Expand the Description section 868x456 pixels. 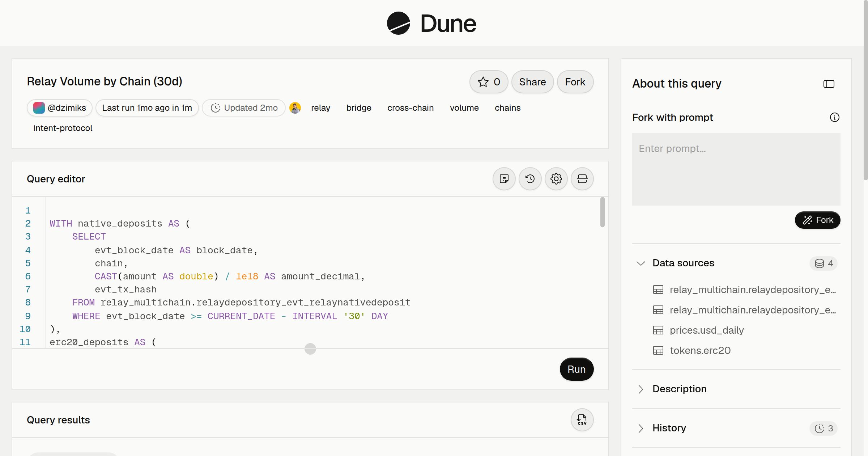pyautogui.click(x=641, y=389)
